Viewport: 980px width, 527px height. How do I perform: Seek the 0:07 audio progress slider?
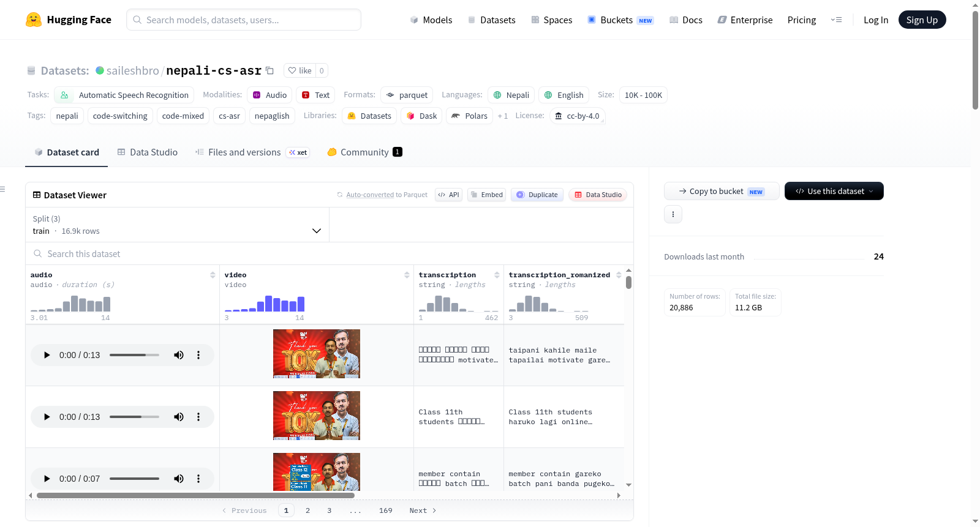(134, 479)
